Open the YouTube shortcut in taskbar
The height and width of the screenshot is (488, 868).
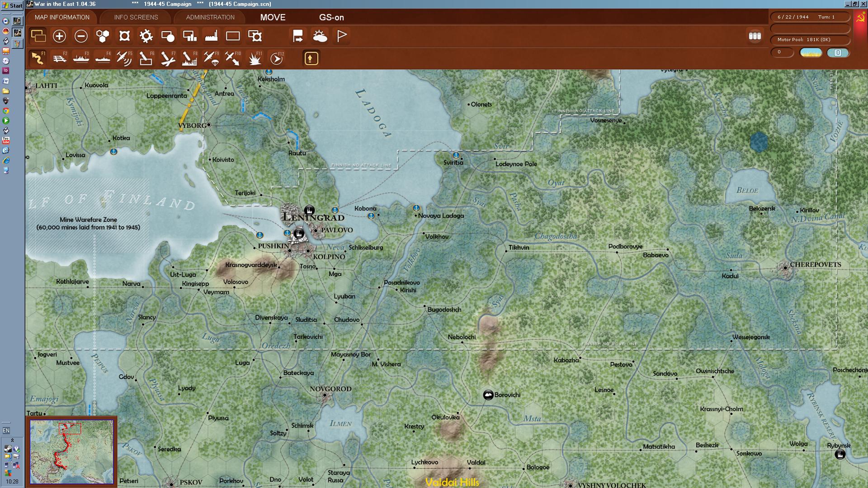(x=6, y=141)
